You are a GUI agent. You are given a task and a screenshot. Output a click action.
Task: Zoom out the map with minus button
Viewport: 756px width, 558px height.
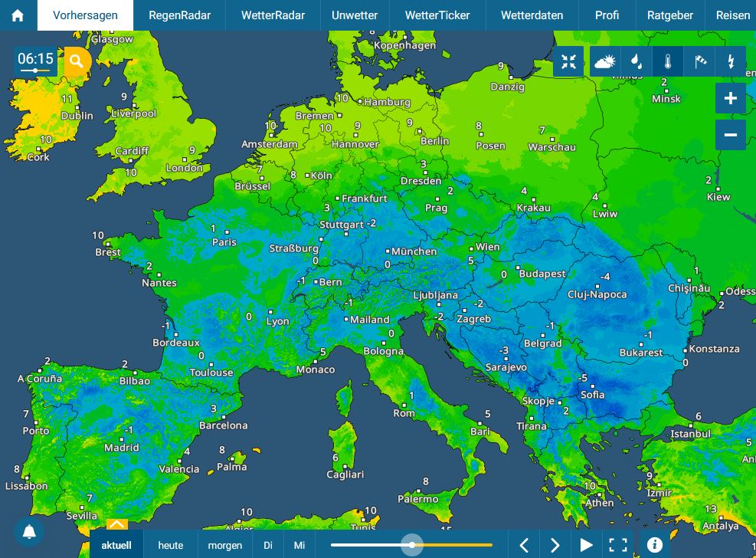pyautogui.click(x=730, y=135)
